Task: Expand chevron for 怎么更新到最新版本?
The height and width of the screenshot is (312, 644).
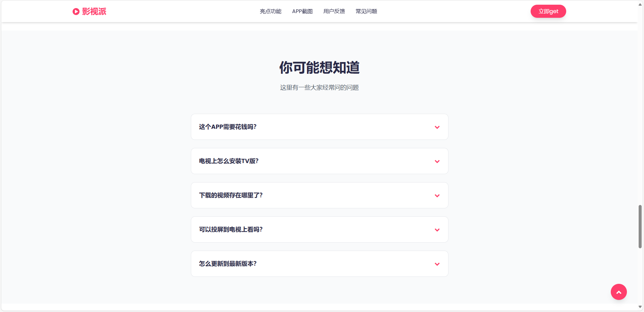Action: pos(437,264)
